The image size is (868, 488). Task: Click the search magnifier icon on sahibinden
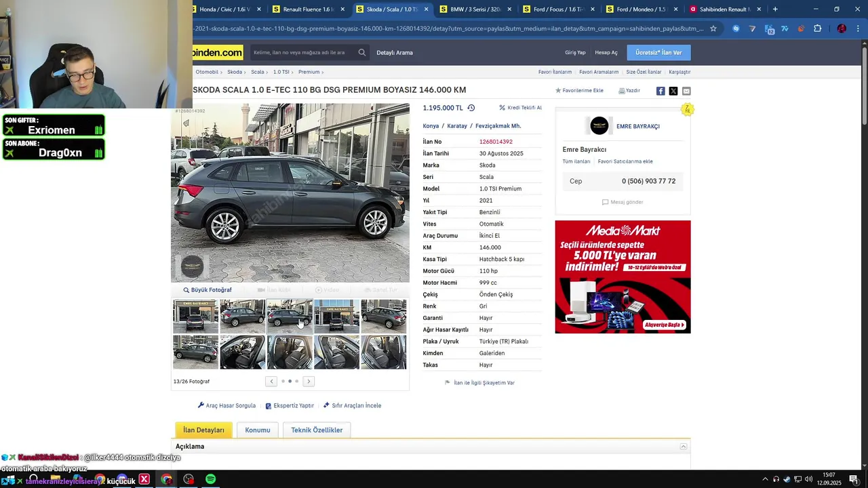click(x=362, y=52)
